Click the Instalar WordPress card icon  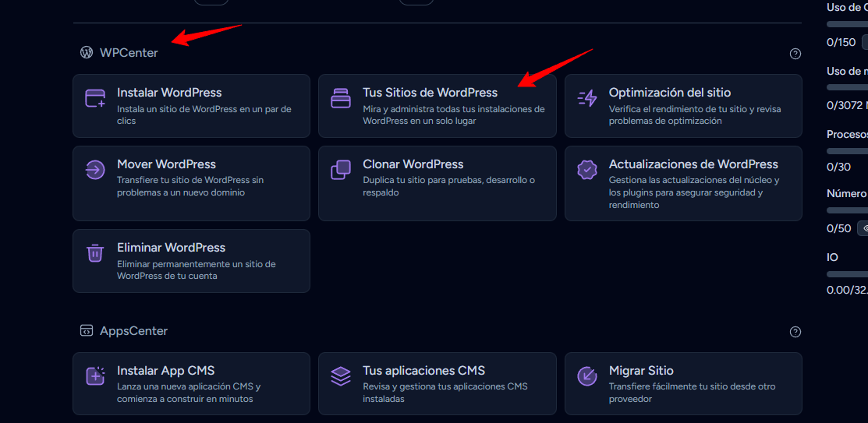click(95, 98)
